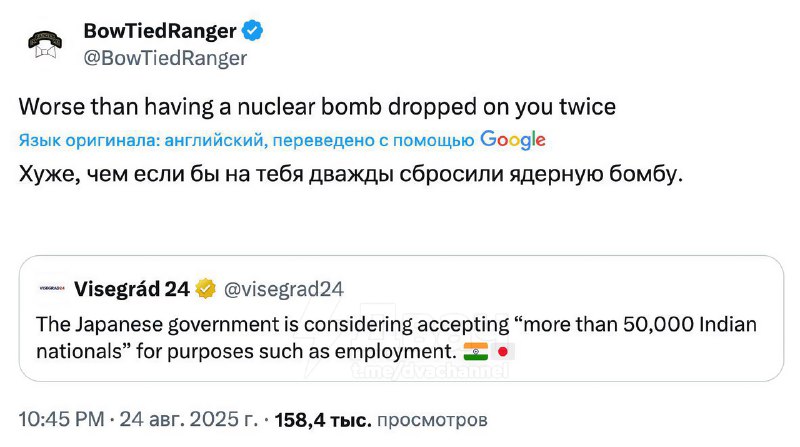The height and width of the screenshot is (447, 800).
Task: Open BowTiedRanger display name
Action: pos(160,31)
